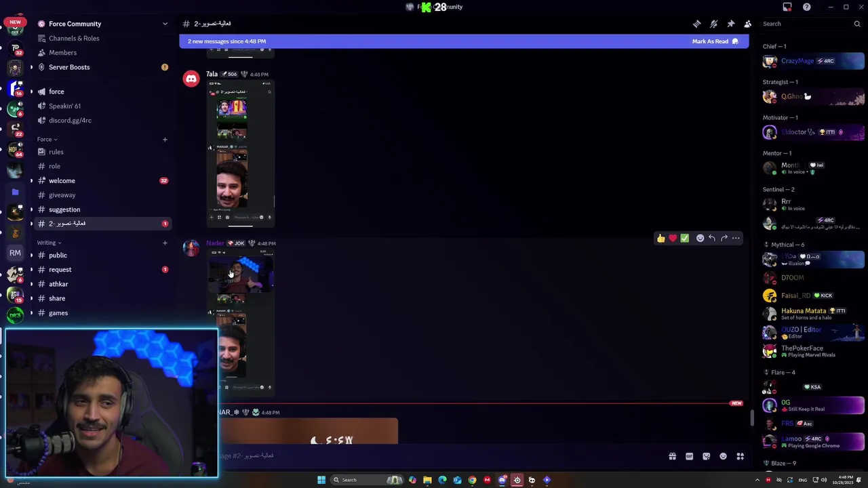Open the welcome channel

pyautogui.click(x=102, y=181)
